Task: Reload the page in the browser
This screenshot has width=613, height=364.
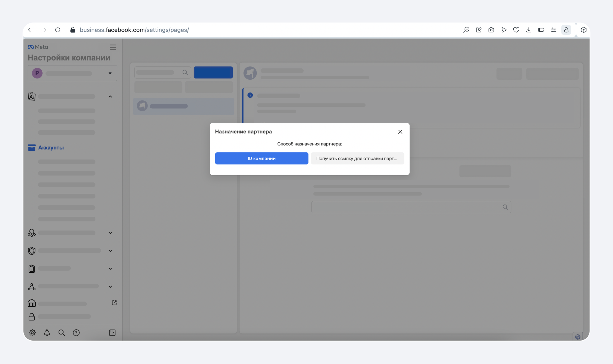Action: point(58,30)
